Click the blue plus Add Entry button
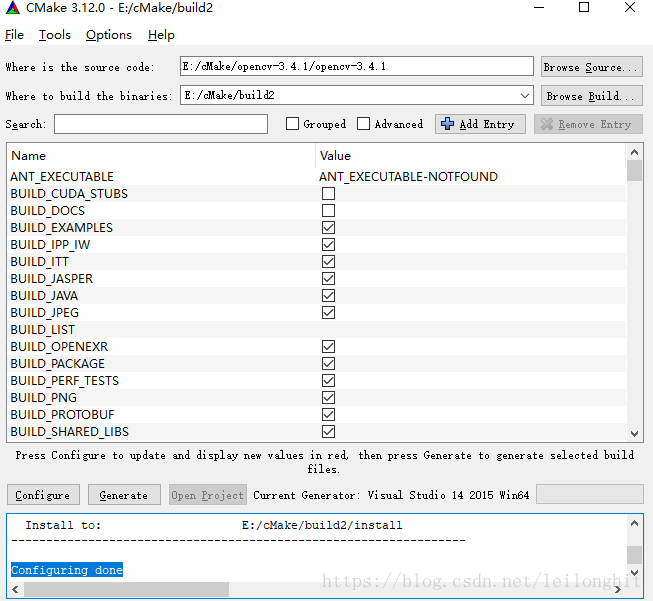653x601 pixels. click(480, 124)
